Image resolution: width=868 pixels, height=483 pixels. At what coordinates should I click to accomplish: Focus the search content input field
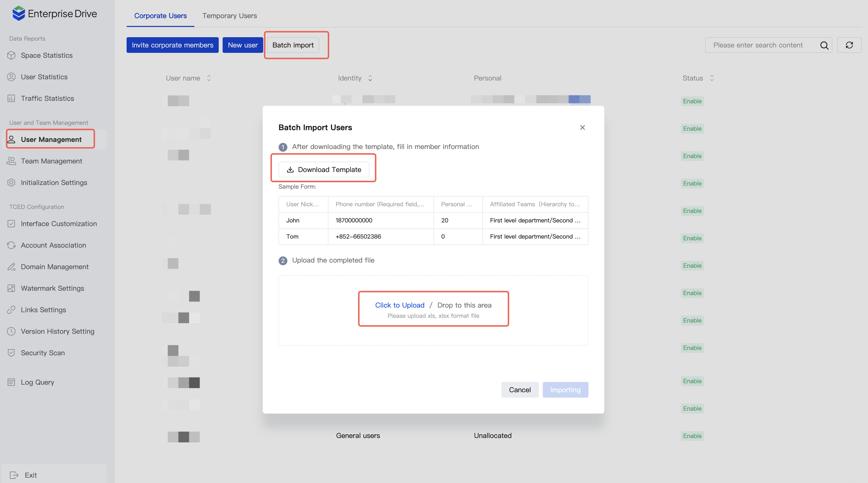(x=761, y=45)
